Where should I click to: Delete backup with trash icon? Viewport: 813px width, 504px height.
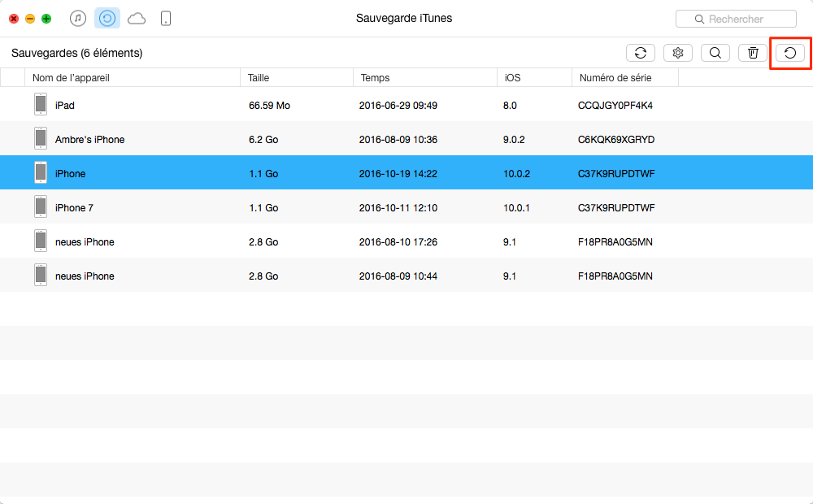click(752, 53)
